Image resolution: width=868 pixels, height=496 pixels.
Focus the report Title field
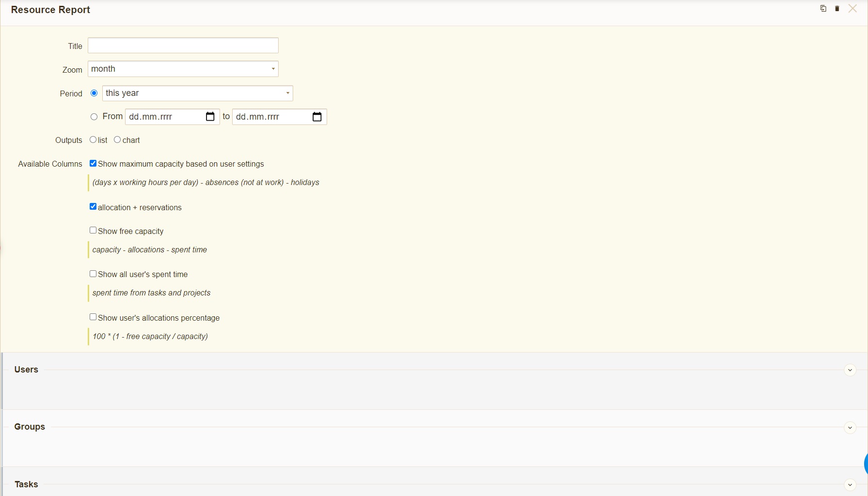(183, 46)
